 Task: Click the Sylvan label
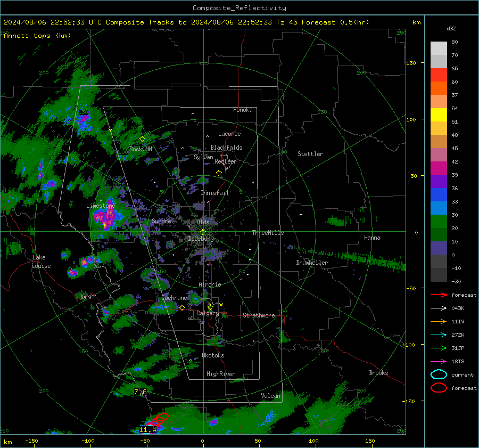click(203, 157)
